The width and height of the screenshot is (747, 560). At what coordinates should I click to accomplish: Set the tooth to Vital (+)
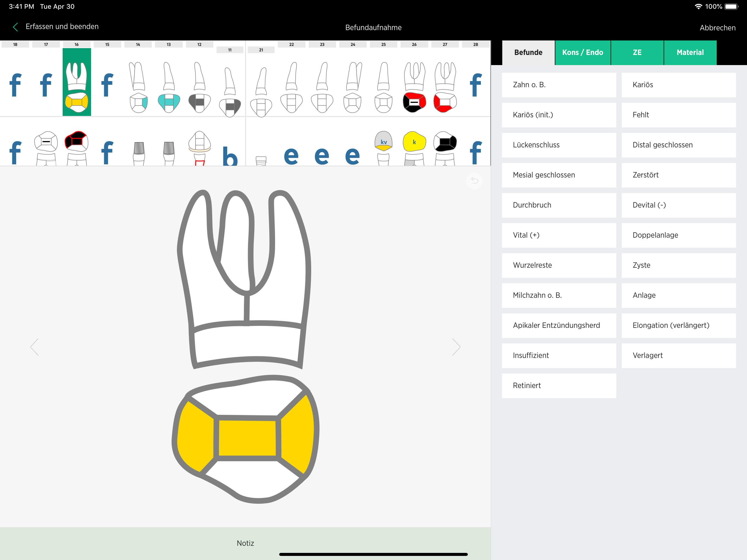click(559, 235)
